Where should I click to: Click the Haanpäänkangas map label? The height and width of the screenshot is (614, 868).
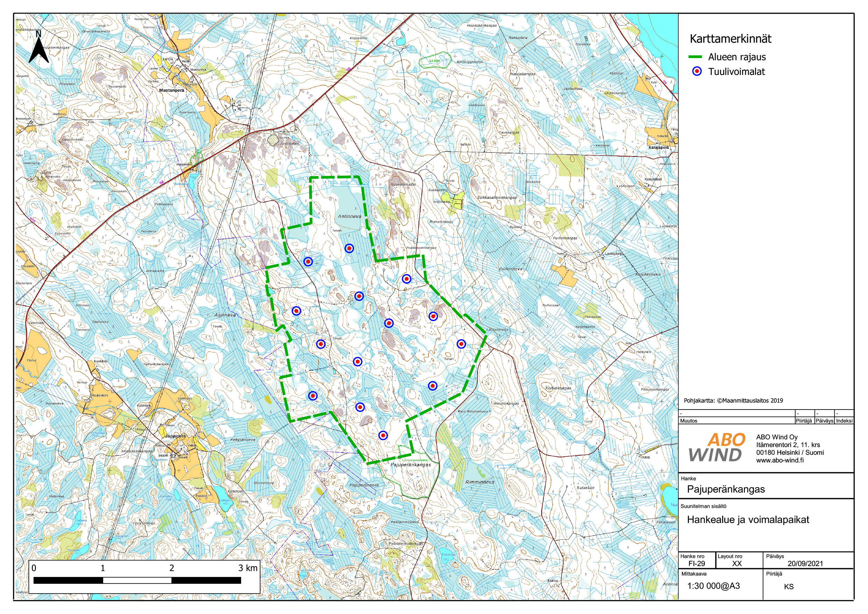[482, 26]
